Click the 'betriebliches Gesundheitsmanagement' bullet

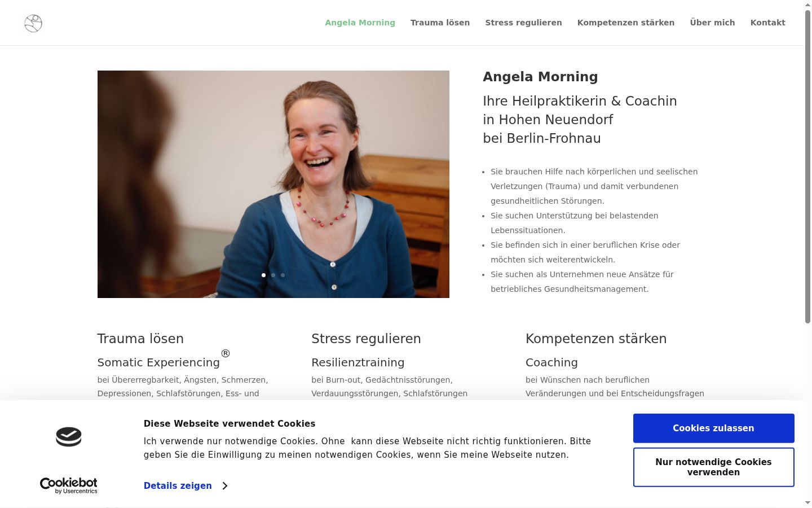pos(582,282)
